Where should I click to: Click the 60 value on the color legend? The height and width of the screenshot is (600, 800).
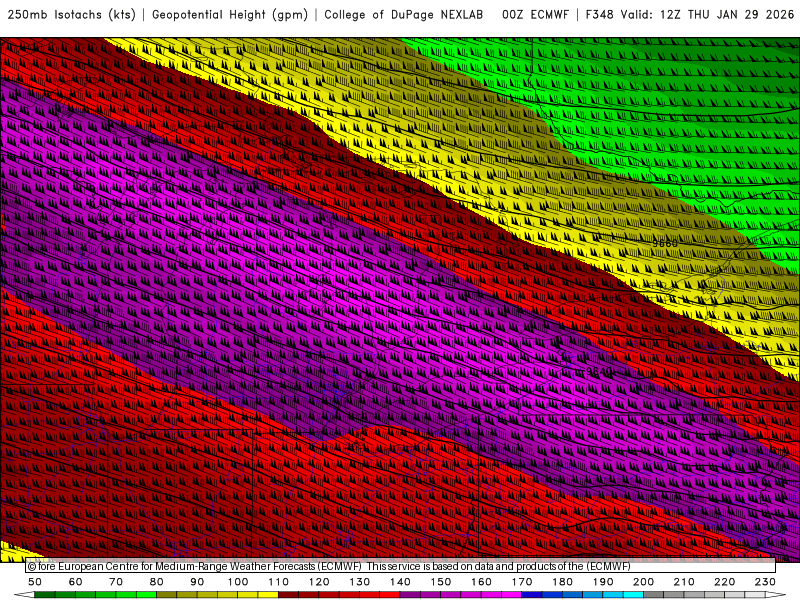tap(76, 582)
